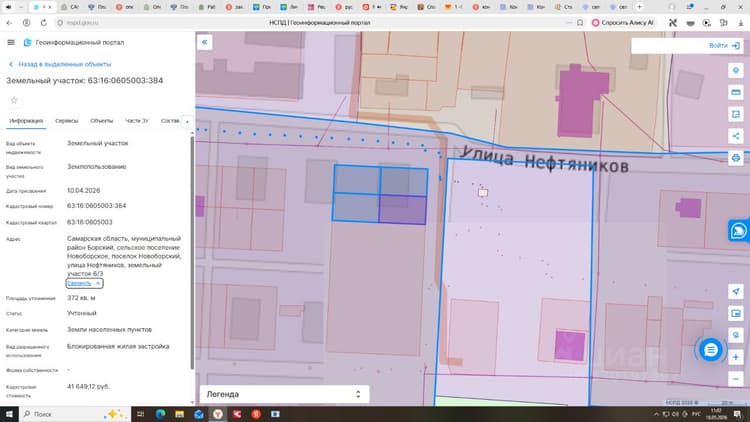Add the land plot to favorites star
Viewport: 750px width, 422px height.
(14, 100)
